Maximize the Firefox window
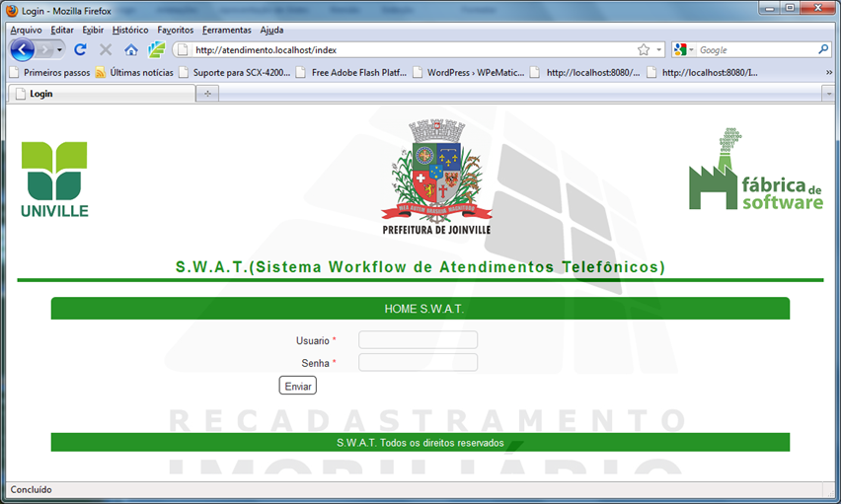 [x=790, y=8]
